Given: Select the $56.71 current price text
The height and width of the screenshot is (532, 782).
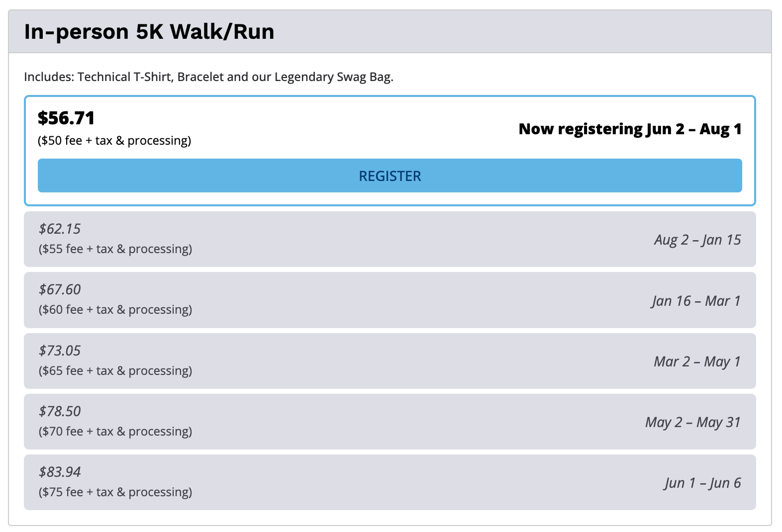Looking at the screenshot, I should [x=66, y=118].
